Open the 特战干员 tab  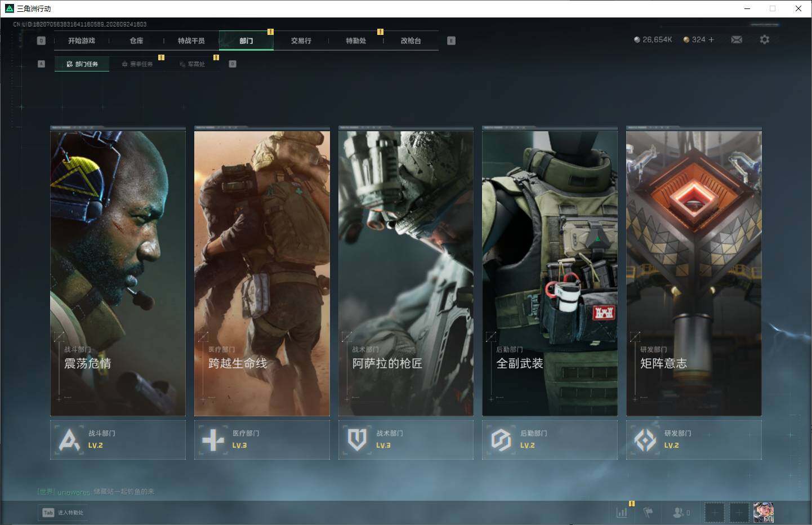191,41
